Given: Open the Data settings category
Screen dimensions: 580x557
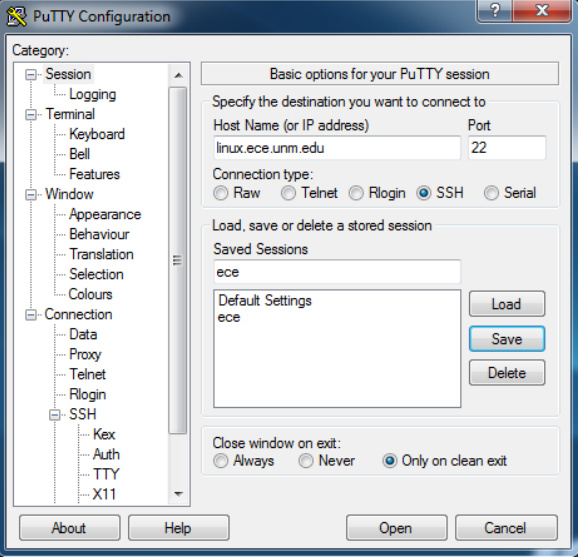Looking at the screenshot, I should click(83, 334).
